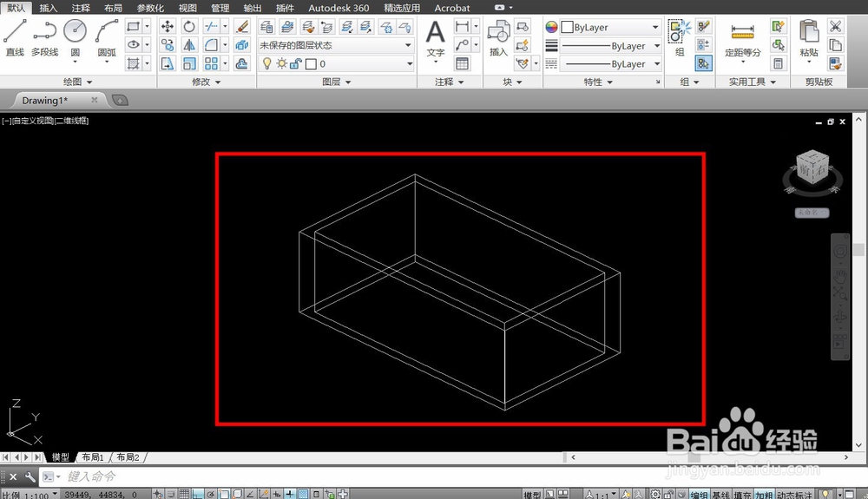Screen dimensions: 868x499
Task: Open the 比例 1:100 scale dropdown
Action: coord(30,495)
